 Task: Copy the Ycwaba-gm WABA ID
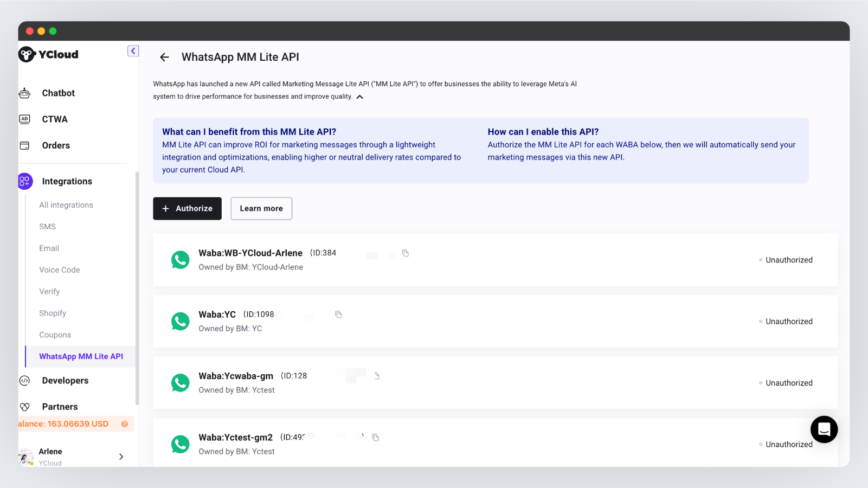click(x=377, y=376)
